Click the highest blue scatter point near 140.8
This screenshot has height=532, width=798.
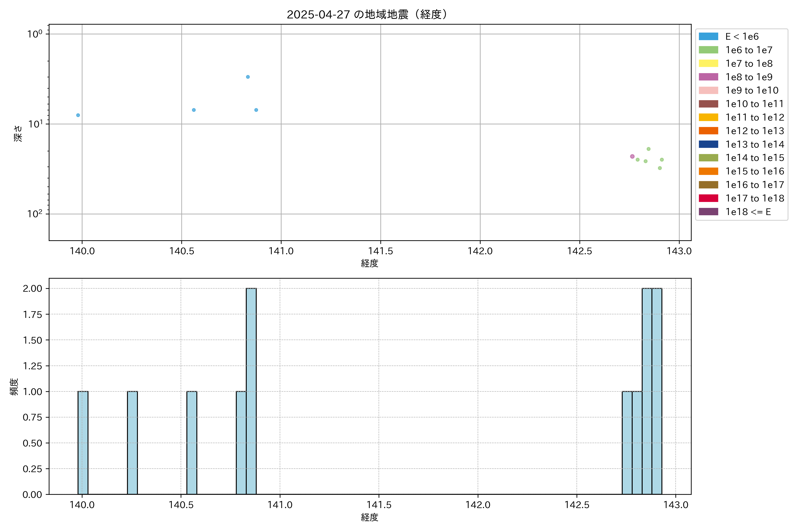tap(248, 77)
